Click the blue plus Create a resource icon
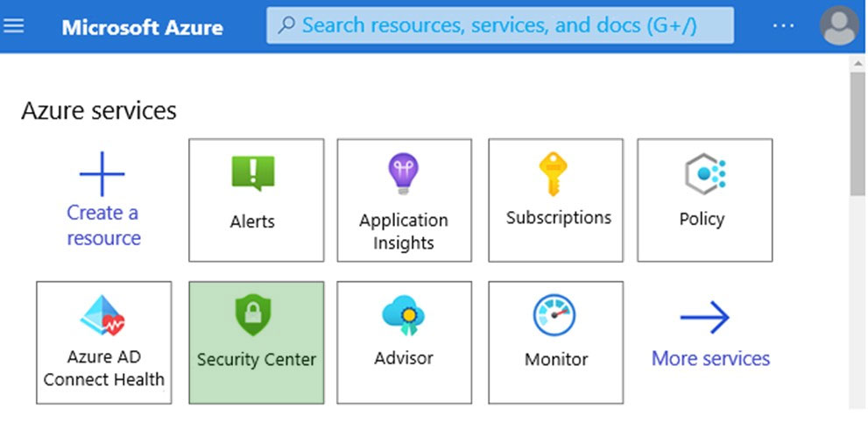Image resolution: width=868 pixels, height=443 pixels. pos(102,173)
